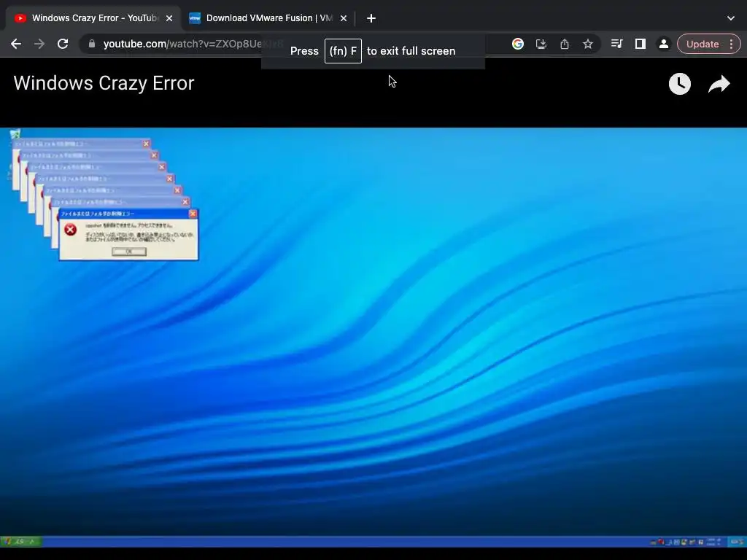Image resolution: width=747 pixels, height=560 pixels.
Task: Install app via the download icon in the address bar
Action: pos(541,44)
